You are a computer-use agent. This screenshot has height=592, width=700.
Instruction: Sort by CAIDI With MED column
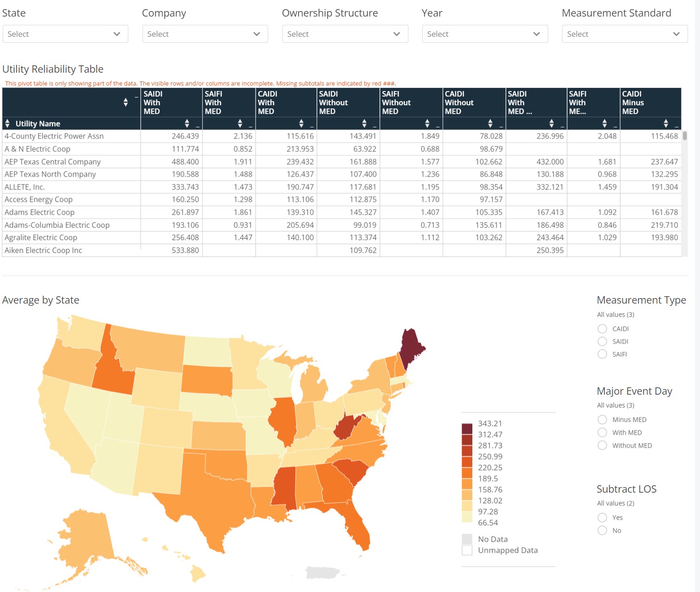(x=301, y=123)
